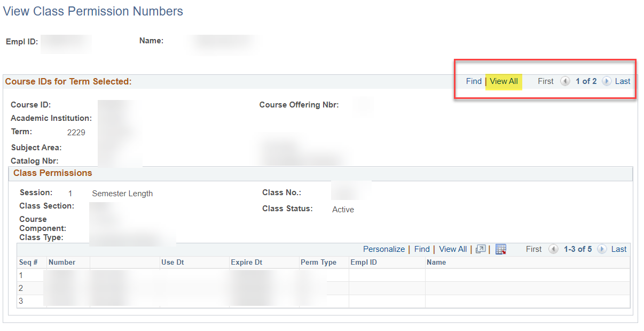The width and height of the screenshot is (644, 331).
Task: Sort by Expire Dt column header
Action: (246, 262)
